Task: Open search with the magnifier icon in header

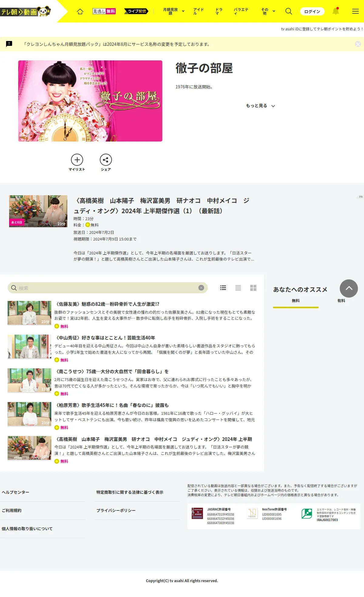Action: [289, 11]
